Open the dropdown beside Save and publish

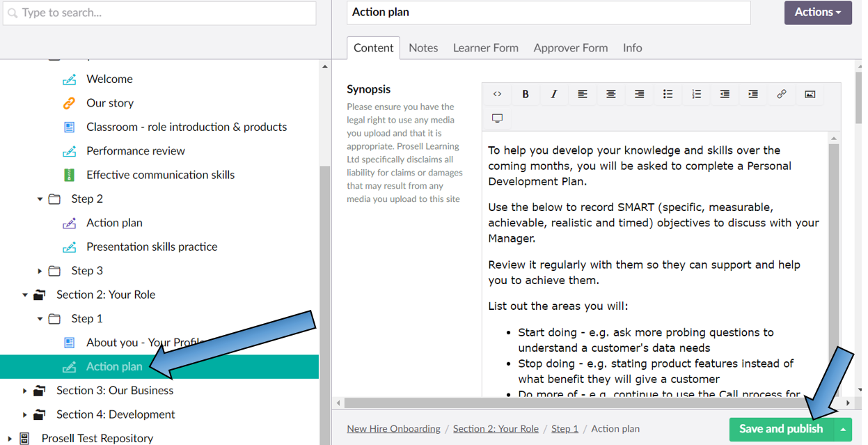(x=842, y=430)
